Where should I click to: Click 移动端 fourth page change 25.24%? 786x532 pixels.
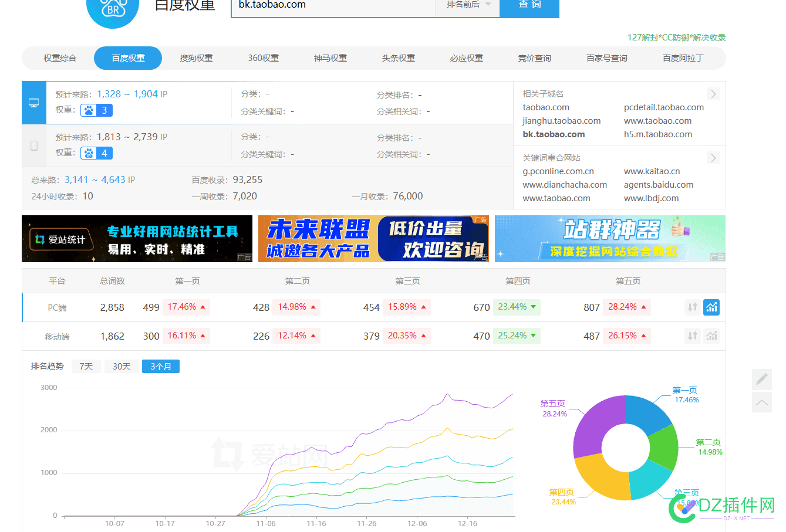(x=517, y=336)
